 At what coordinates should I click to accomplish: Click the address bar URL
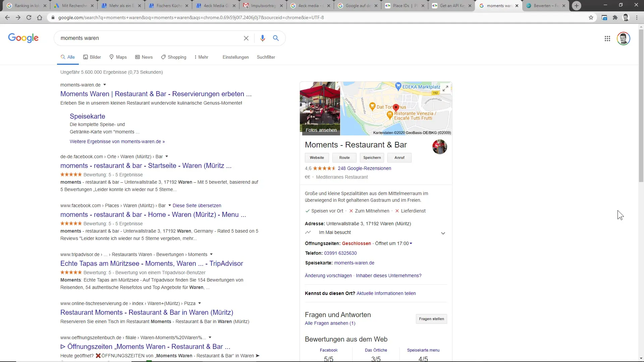click(x=191, y=17)
